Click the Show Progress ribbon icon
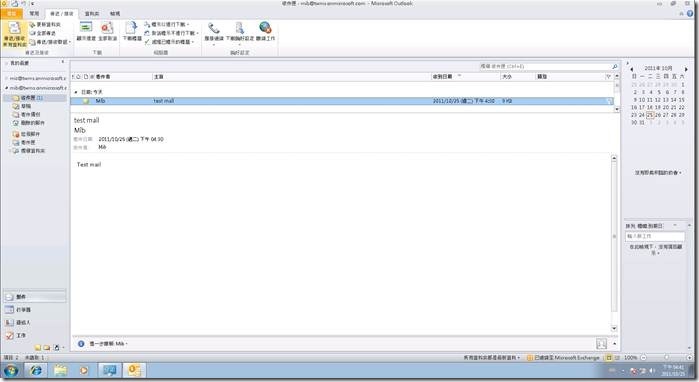 point(86,31)
